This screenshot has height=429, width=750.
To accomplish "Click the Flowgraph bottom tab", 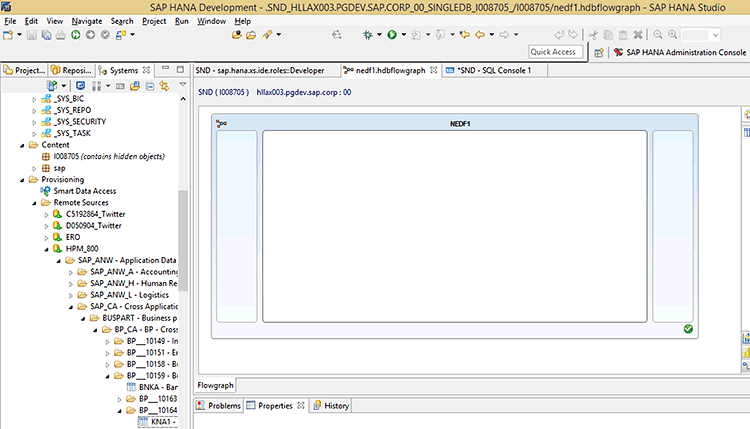I will point(215,385).
